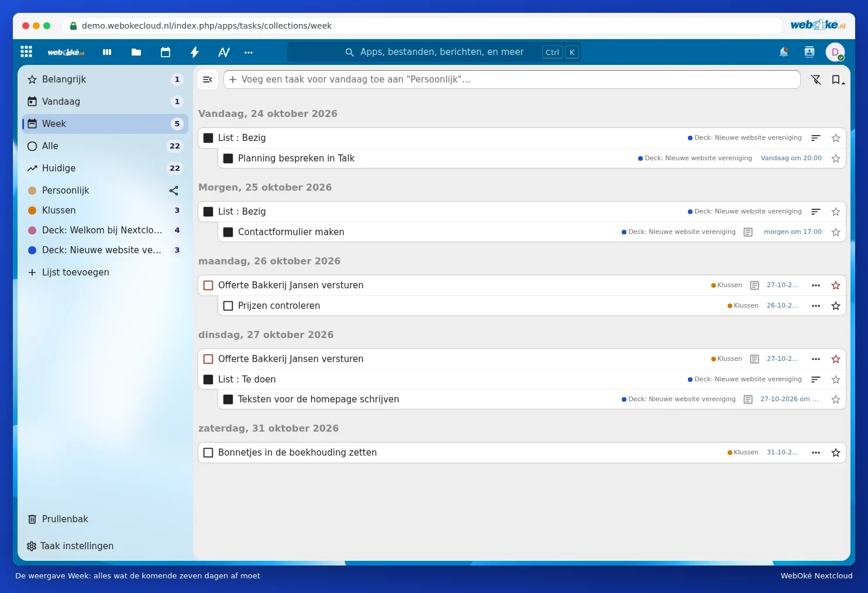Open the filter tasks icon

click(816, 80)
